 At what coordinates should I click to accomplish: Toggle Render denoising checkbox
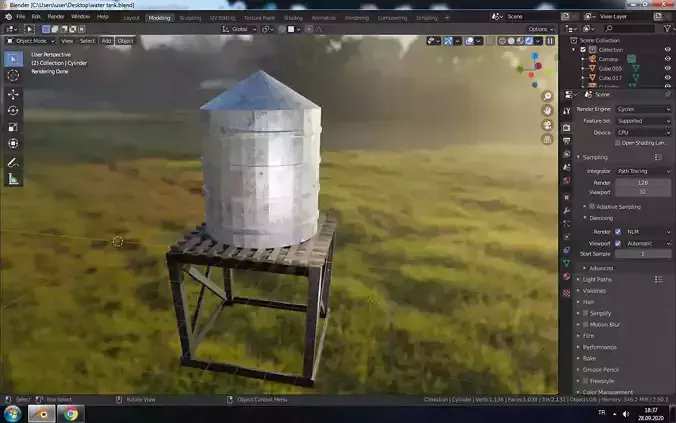(618, 232)
